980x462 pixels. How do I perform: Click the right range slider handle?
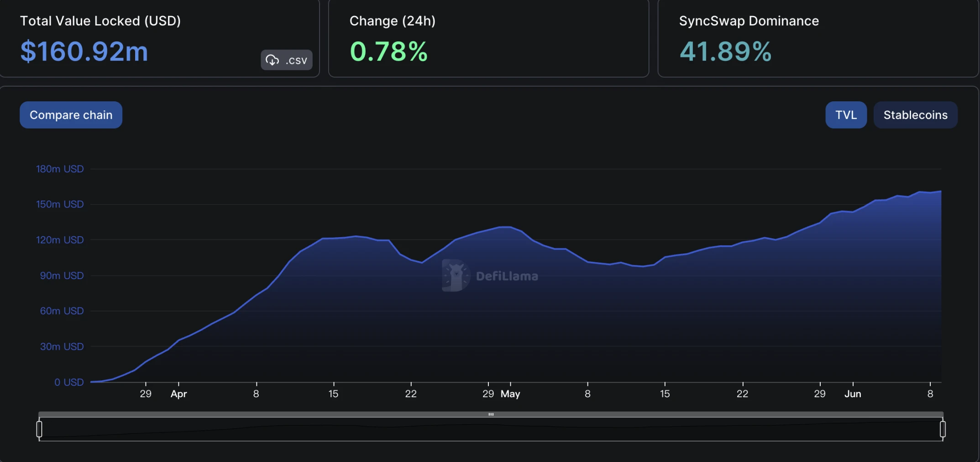[x=943, y=429]
